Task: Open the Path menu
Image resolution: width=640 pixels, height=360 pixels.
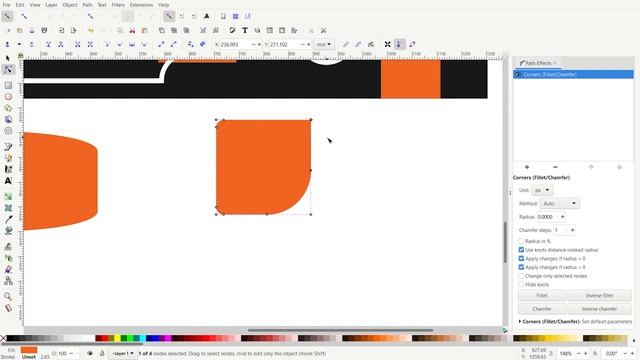Action: click(x=87, y=5)
